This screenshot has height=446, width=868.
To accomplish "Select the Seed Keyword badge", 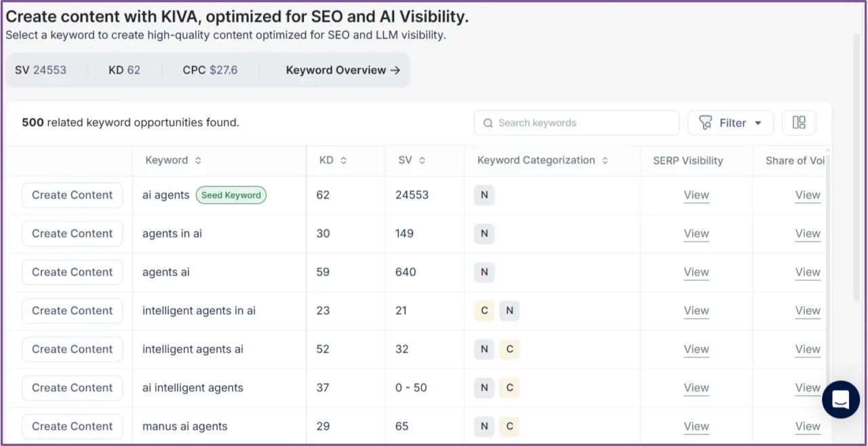I will [x=231, y=195].
